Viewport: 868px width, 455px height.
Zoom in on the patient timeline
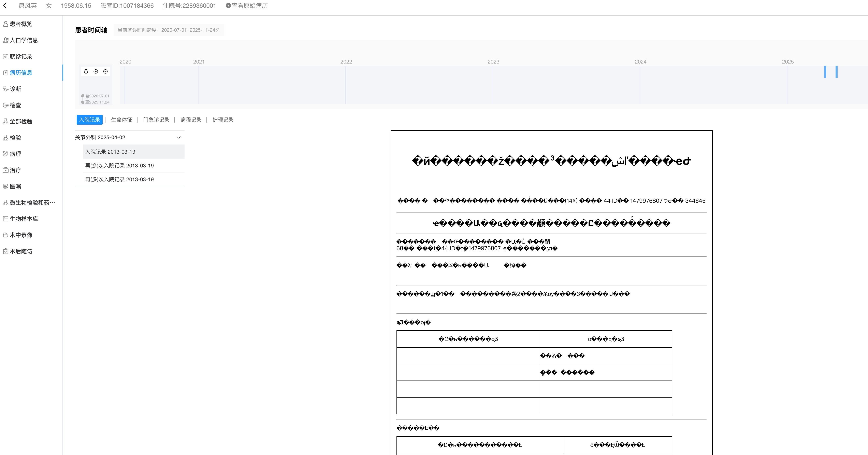click(96, 71)
